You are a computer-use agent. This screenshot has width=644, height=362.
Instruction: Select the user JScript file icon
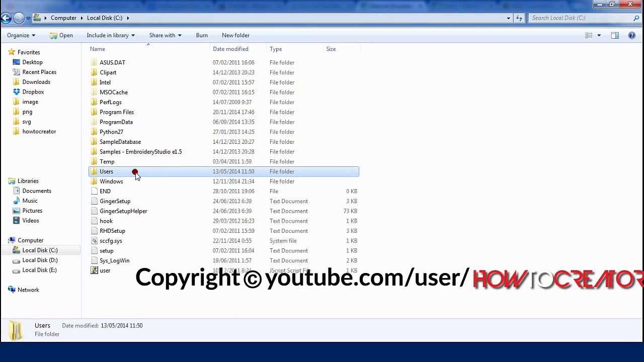(x=94, y=270)
